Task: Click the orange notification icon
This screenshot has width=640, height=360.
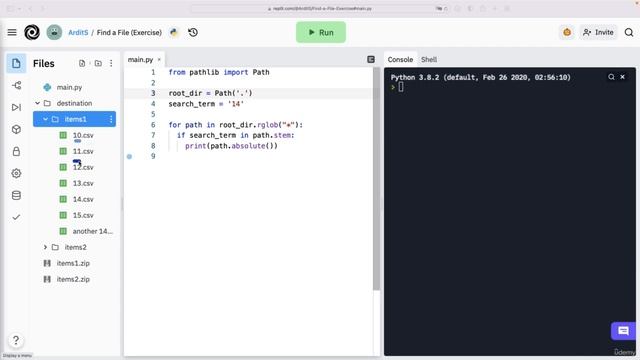Action: 567,32
